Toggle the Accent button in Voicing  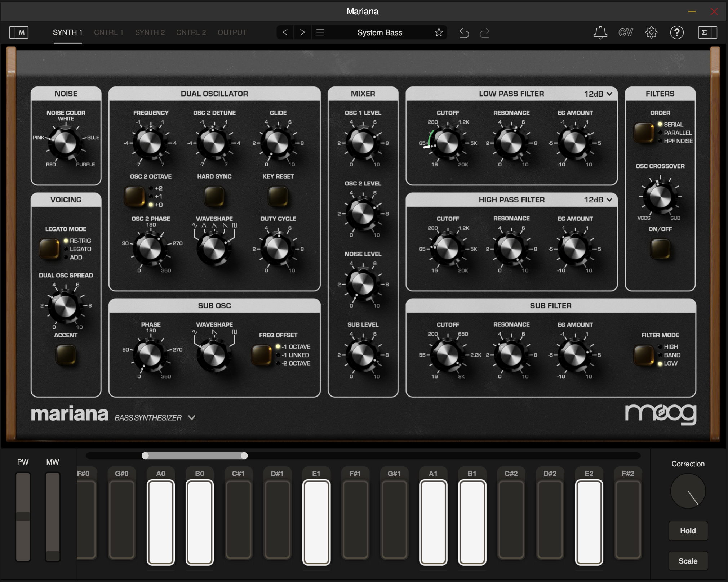pos(66,354)
